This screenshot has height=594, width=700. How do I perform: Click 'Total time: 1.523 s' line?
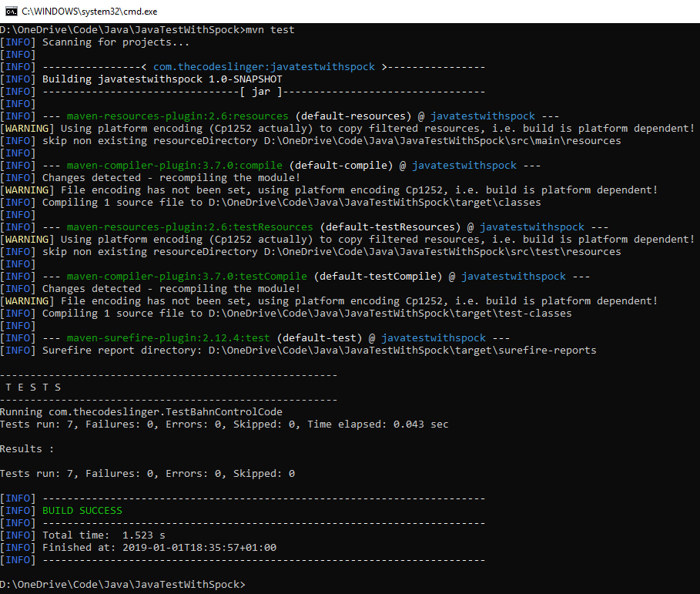(x=103, y=535)
